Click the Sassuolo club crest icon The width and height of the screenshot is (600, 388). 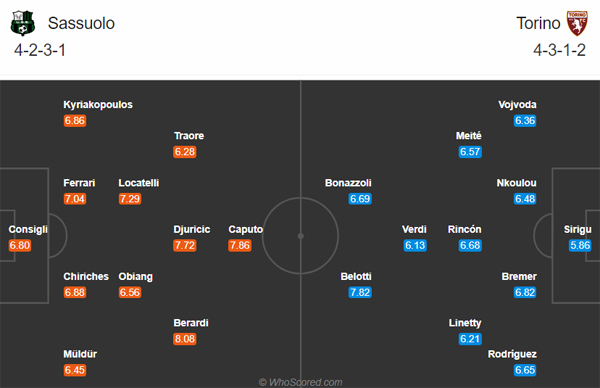click(x=23, y=23)
